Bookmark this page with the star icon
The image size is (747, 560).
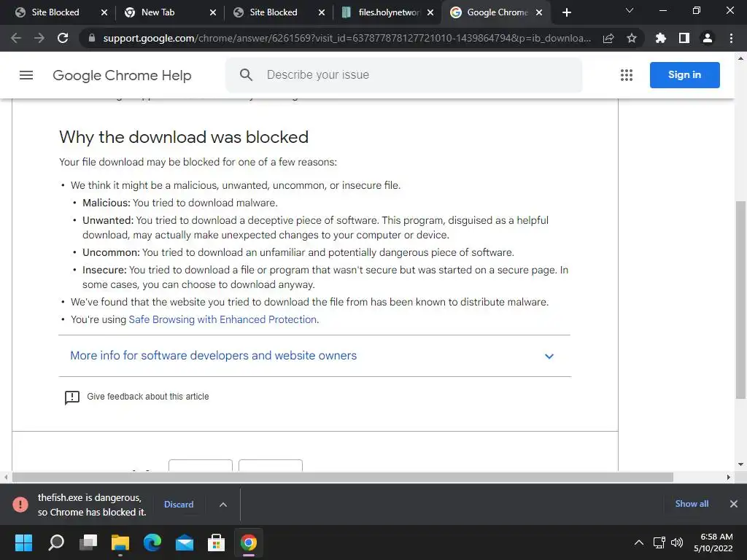[x=632, y=38]
